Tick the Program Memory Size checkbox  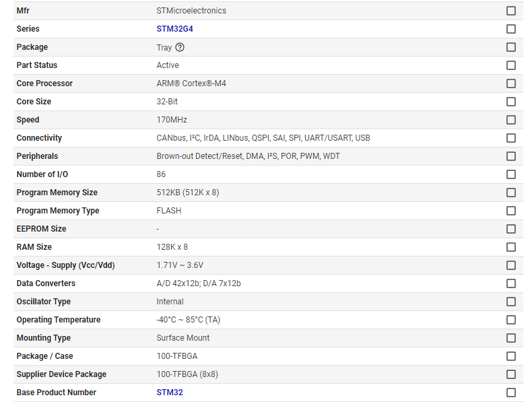(511, 193)
